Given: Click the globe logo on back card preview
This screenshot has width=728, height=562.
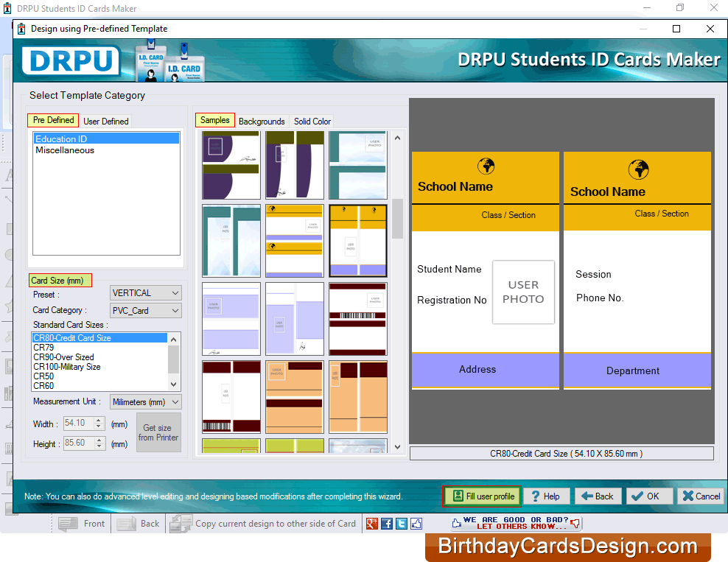Looking at the screenshot, I should (638, 169).
